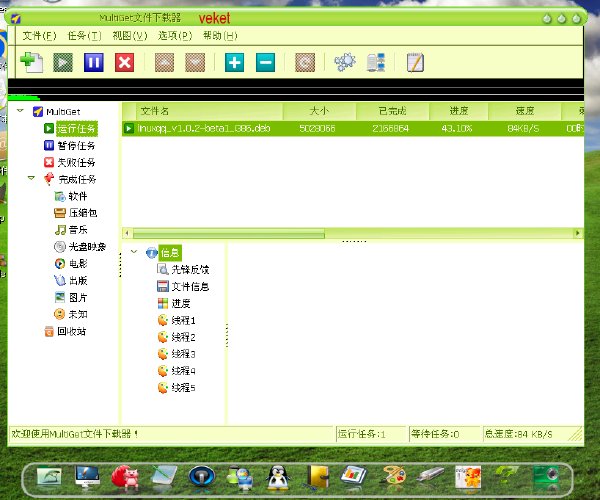Click the notepad properties toolbar icon
Viewport: 600px width, 500px height.
415,62
